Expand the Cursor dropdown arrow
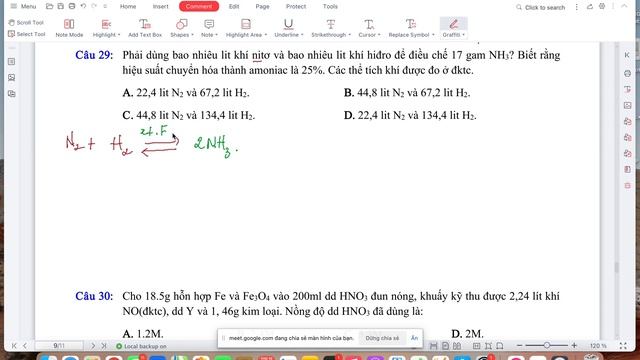Image resolution: width=640 pixels, height=360 pixels. tap(379, 35)
